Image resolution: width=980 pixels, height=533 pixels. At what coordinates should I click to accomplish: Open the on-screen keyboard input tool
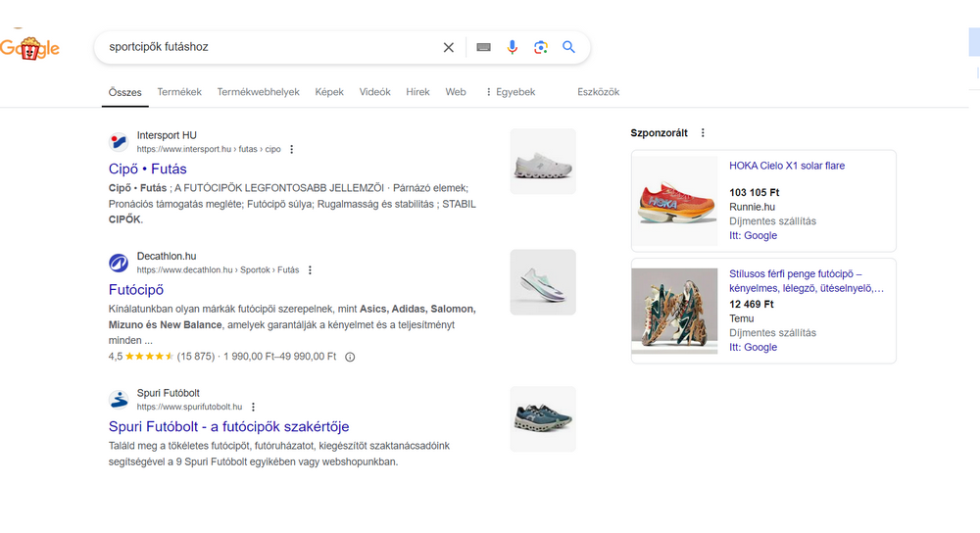point(483,47)
